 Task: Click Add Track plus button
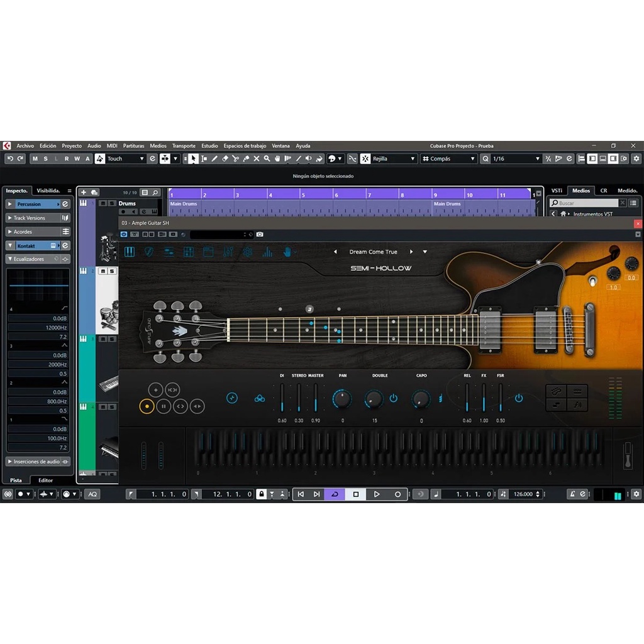coord(84,192)
